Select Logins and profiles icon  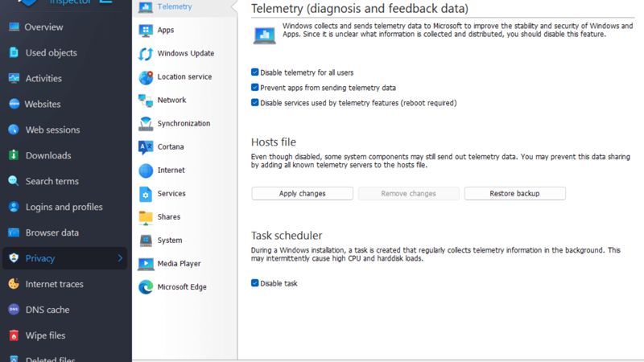14,207
